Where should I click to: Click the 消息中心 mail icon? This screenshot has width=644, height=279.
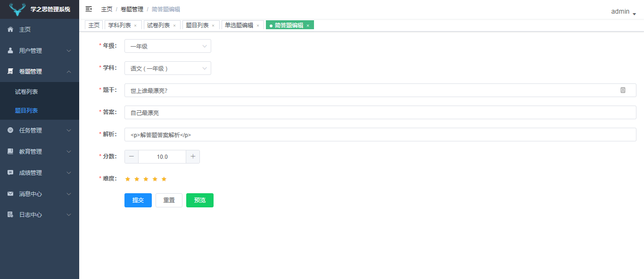[x=11, y=194]
